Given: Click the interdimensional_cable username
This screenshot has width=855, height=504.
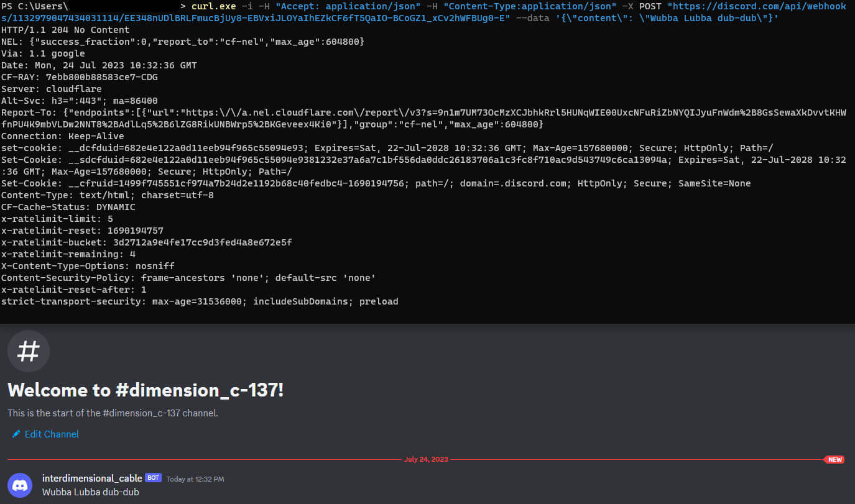Looking at the screenshot, I should [x=92, y=478].
